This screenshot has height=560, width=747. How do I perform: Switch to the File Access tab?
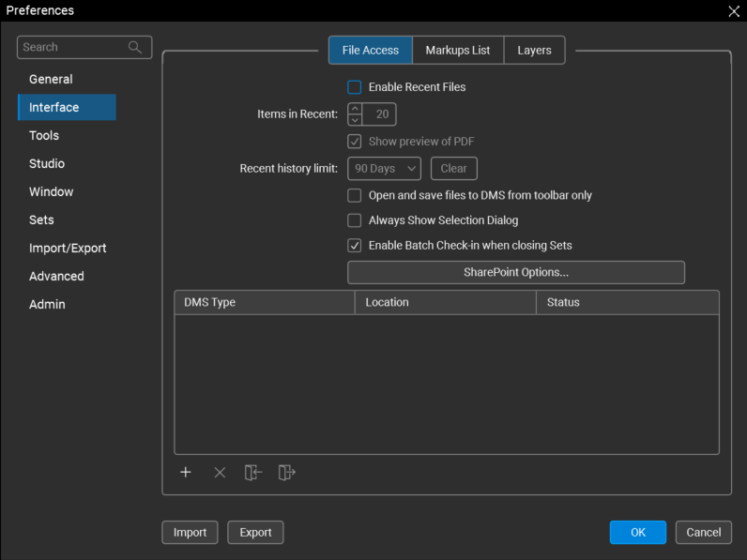371,50
